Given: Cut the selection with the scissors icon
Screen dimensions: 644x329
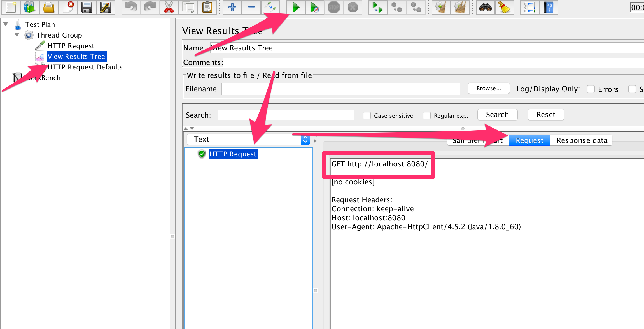Looking at the screenshot, I should pos(169,7).
